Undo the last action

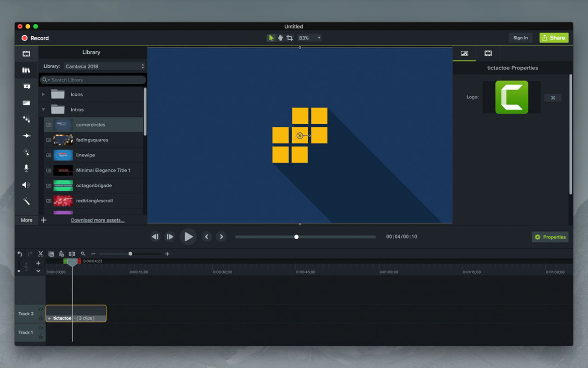(x=20, y=254)
